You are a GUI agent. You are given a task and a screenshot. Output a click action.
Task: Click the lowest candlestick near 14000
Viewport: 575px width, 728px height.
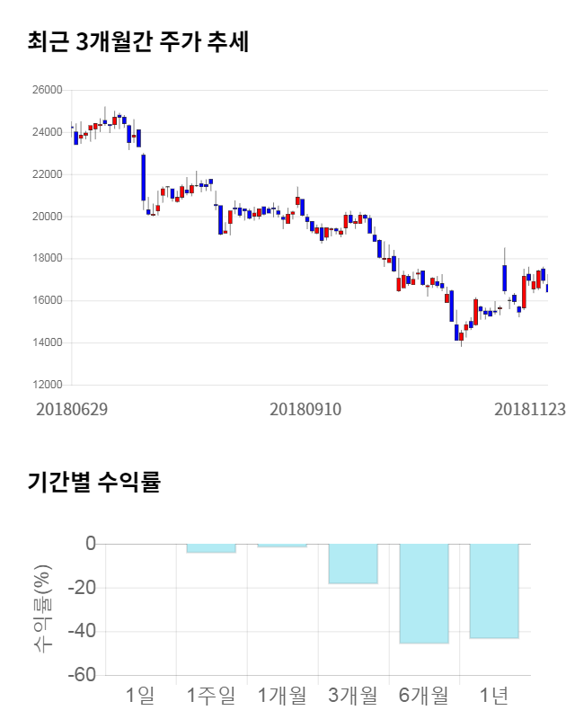[x=461, y=335]
